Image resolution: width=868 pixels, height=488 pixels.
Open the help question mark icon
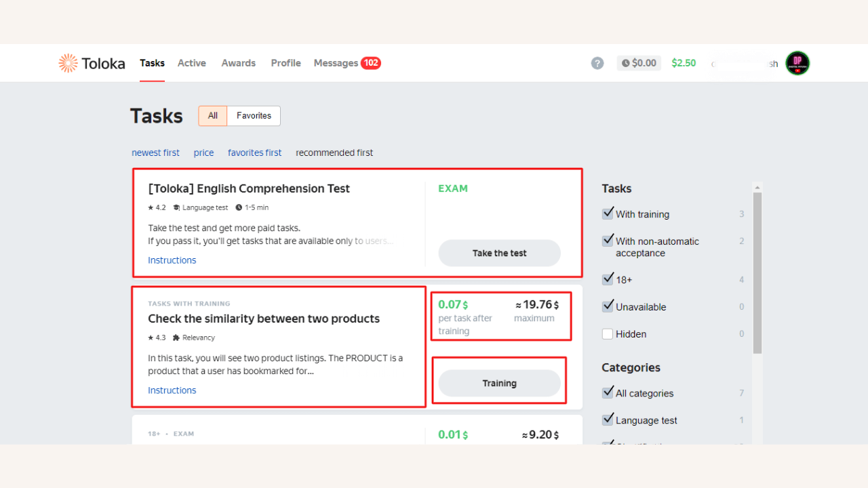597,63
